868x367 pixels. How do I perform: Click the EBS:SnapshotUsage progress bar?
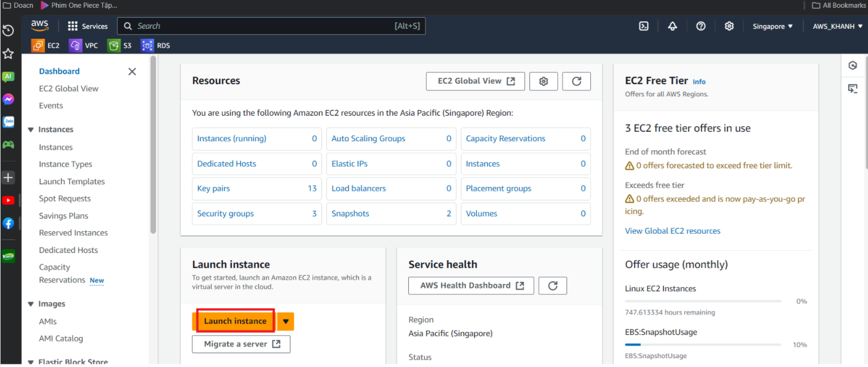[703, 345]
